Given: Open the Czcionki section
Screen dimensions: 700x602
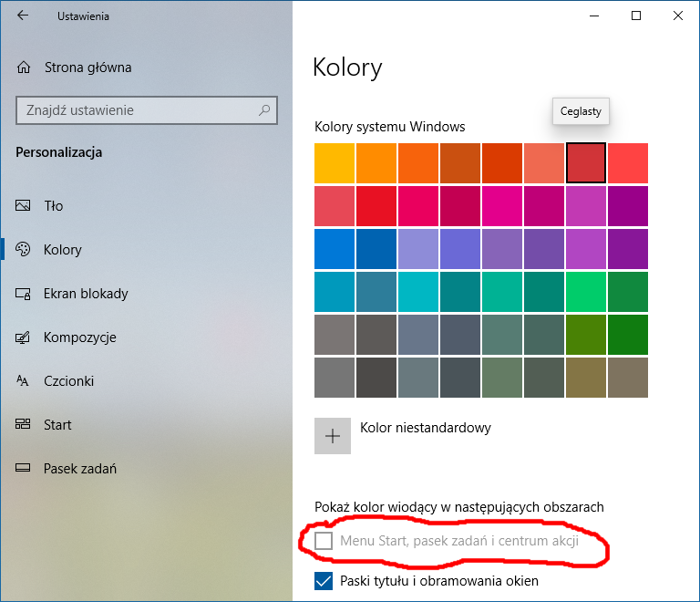Looking at the screenshot, I should 68,381.
